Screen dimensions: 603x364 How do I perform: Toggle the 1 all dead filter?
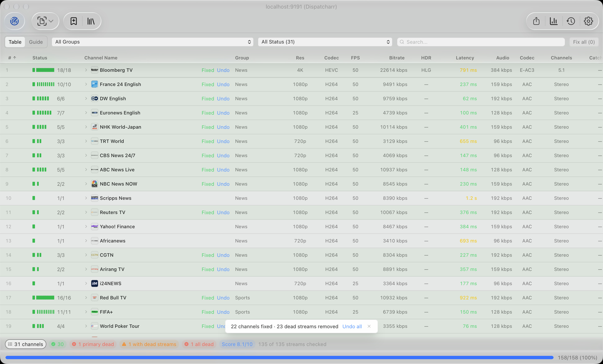tap(199, 344)
